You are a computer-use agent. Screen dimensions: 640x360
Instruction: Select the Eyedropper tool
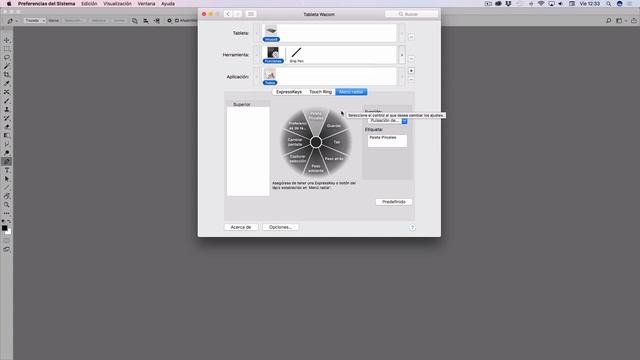pos(7,83)
